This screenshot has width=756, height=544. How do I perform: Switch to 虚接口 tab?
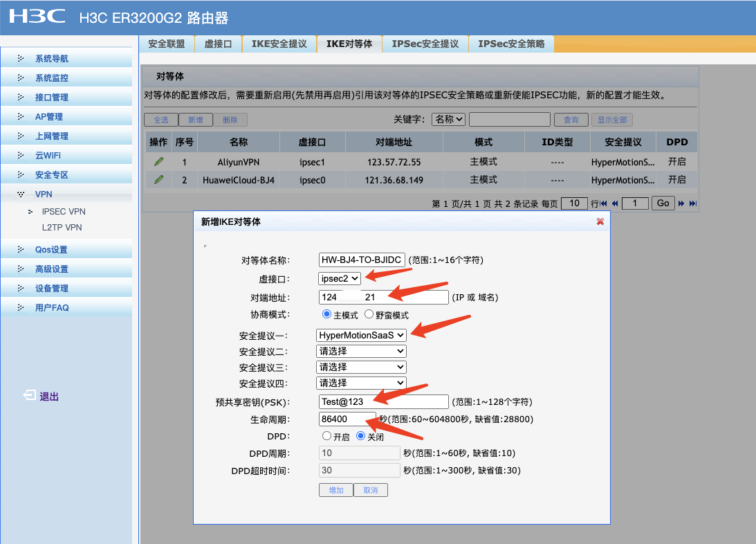pyautogui.click(x=218, y=44)
